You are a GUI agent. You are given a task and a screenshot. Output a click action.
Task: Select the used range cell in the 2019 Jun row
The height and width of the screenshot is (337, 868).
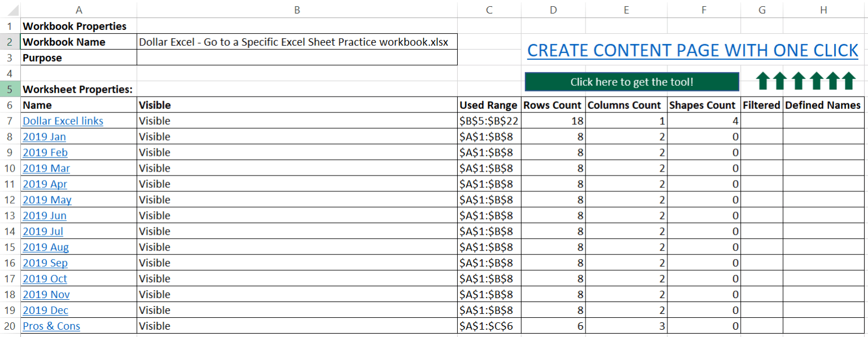tap(489, 216)
